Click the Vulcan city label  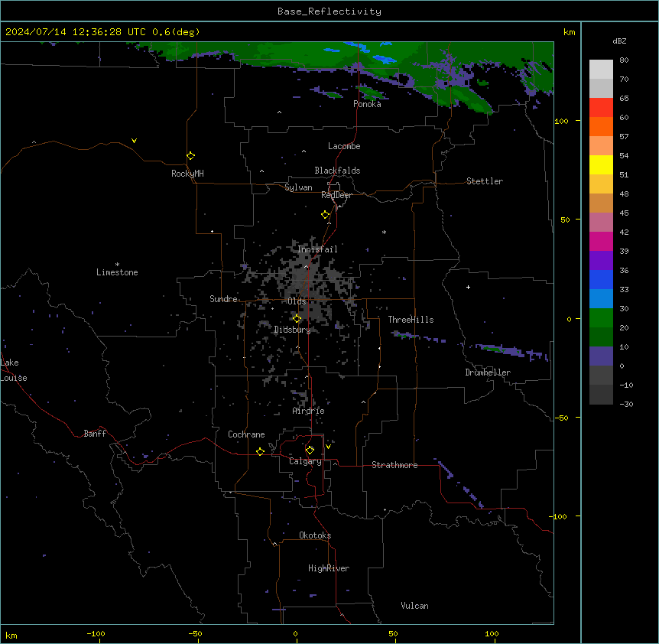click(415, 606)
